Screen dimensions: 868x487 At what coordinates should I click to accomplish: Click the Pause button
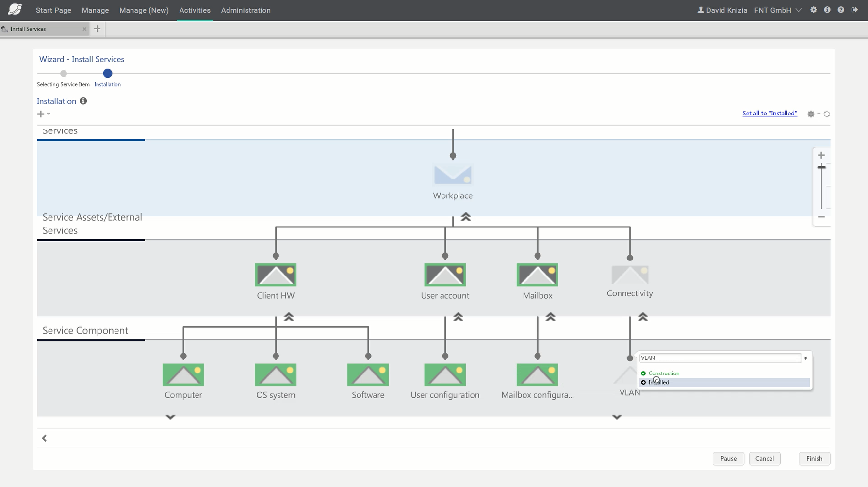728,458
